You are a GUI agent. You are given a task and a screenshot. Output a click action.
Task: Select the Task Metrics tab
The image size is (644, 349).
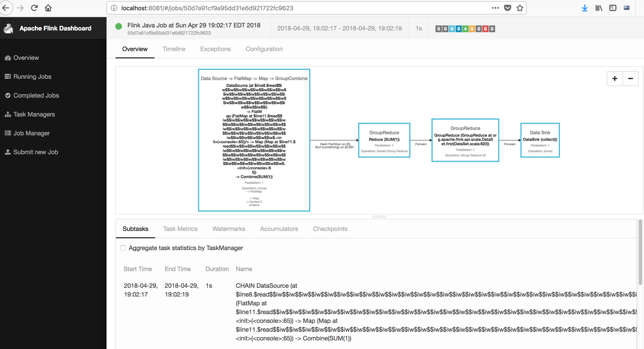[x=180, y=229]
